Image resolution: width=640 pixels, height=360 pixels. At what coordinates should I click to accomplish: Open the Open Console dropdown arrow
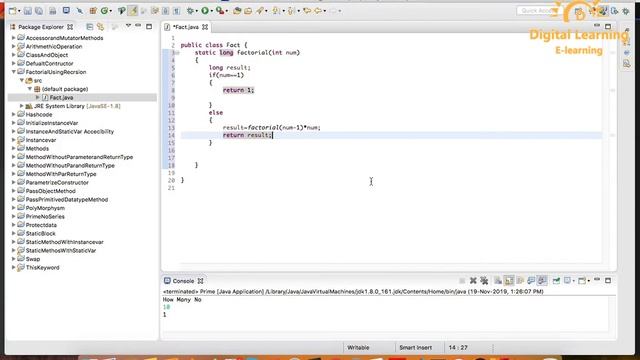[x=589, y=281]
